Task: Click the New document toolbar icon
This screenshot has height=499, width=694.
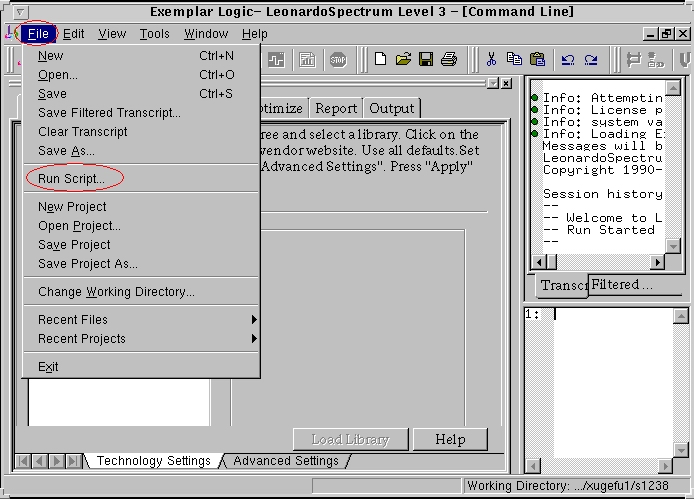Action: click(381, 60)
